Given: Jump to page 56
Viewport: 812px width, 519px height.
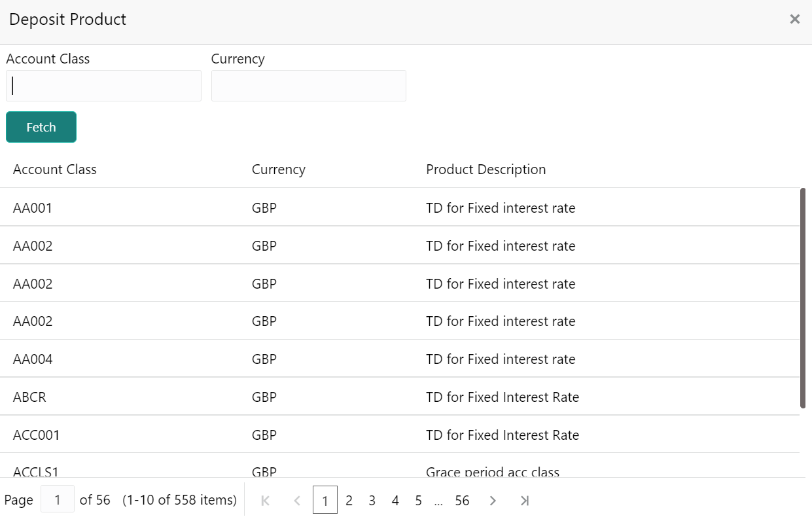Looking at the screenshot, I should point(462,501).
